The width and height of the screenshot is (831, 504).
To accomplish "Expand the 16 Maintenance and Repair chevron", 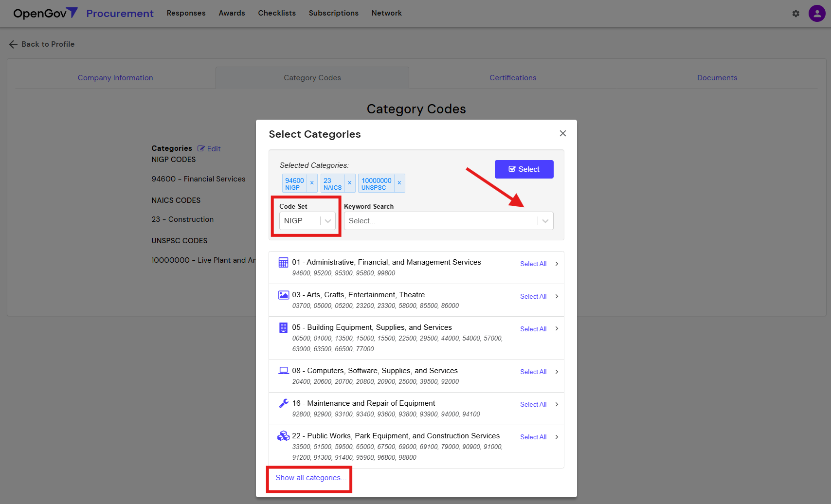I will tap(557, 404).
